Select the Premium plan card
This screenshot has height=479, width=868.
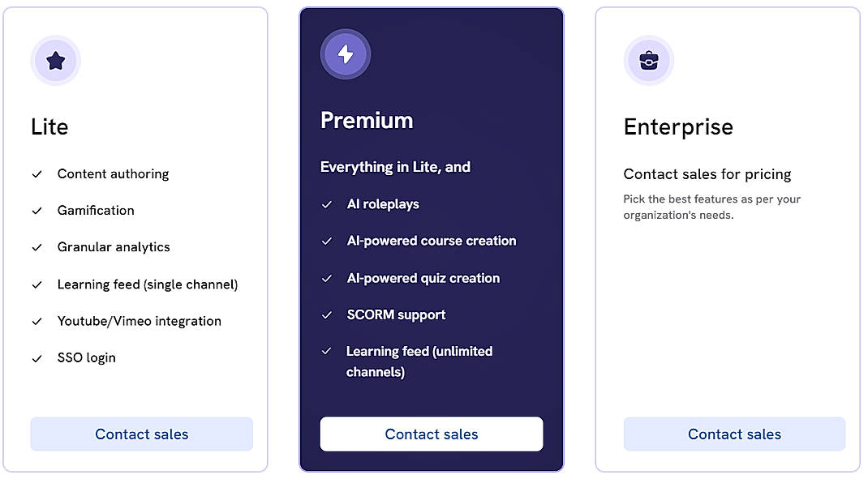[x=431, y=239]
